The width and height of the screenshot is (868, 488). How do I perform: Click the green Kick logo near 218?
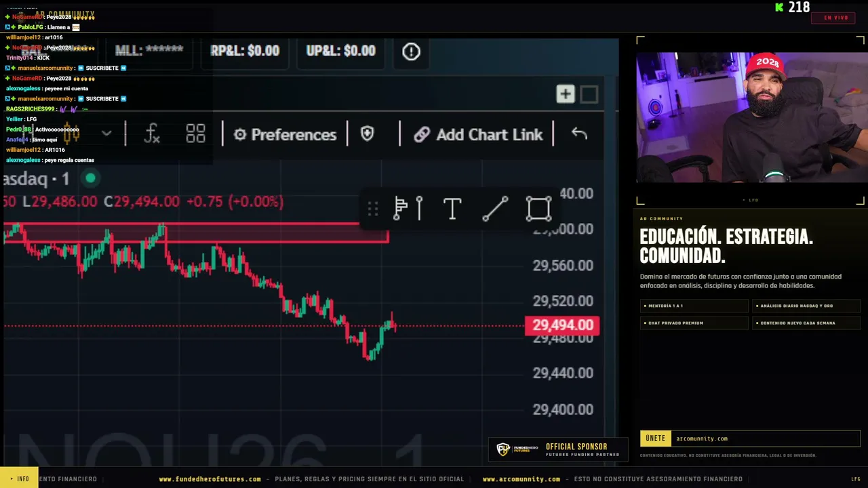pyautogui.click(x=780, y=7)
